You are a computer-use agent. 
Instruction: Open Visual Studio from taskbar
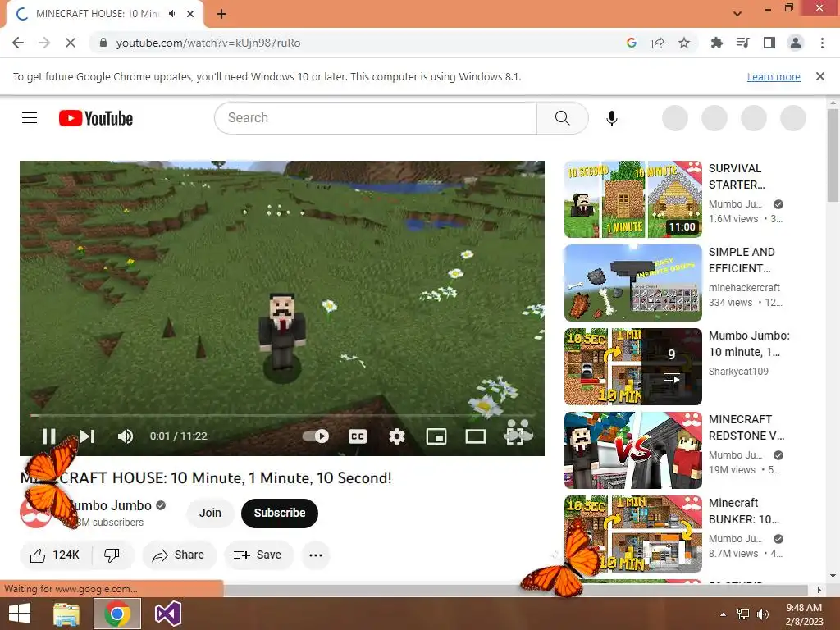click(x=167, y=614)
